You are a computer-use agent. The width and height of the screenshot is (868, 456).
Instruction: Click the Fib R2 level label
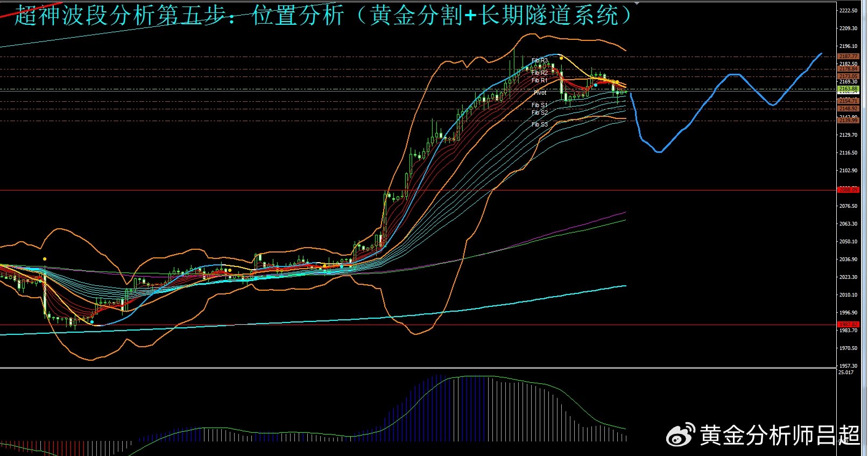coord(539,73)
